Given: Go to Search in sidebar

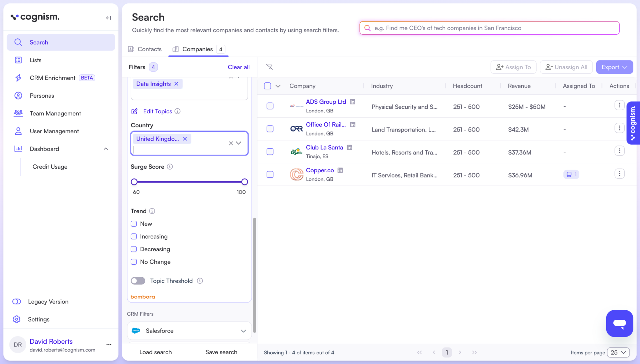Looking at the screenshot, I should (x=61, y=42).
